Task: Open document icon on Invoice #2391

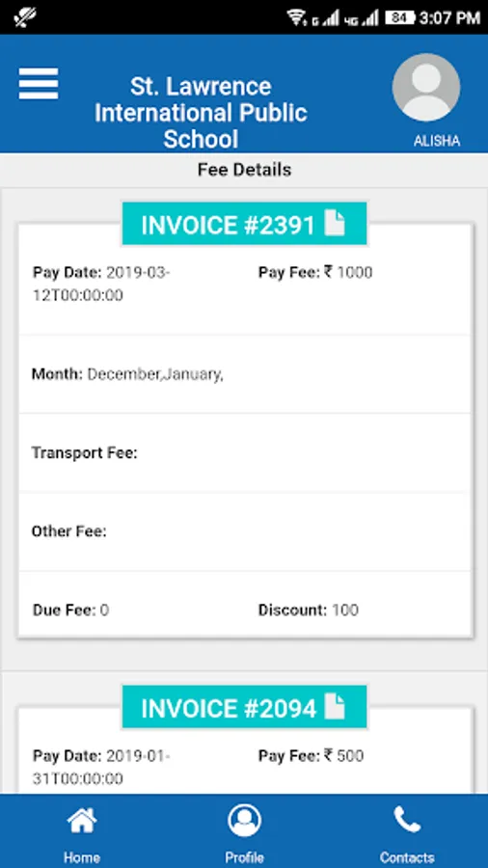Action: tap(335, 223)
